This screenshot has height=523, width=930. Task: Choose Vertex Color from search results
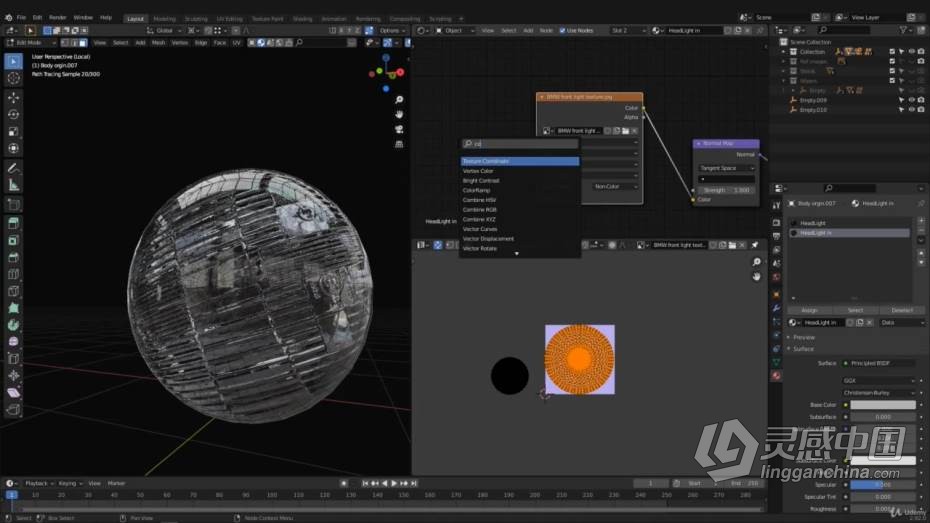point(520,171)
